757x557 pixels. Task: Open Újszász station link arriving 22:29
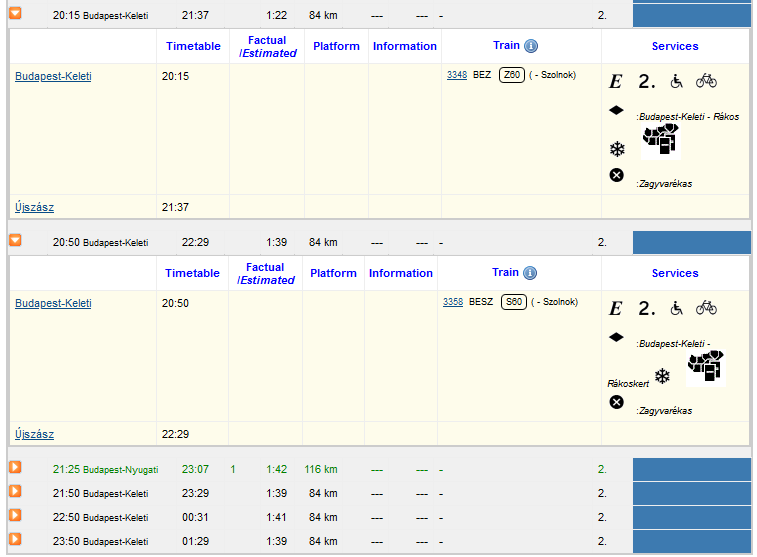(x=34, y=434)
